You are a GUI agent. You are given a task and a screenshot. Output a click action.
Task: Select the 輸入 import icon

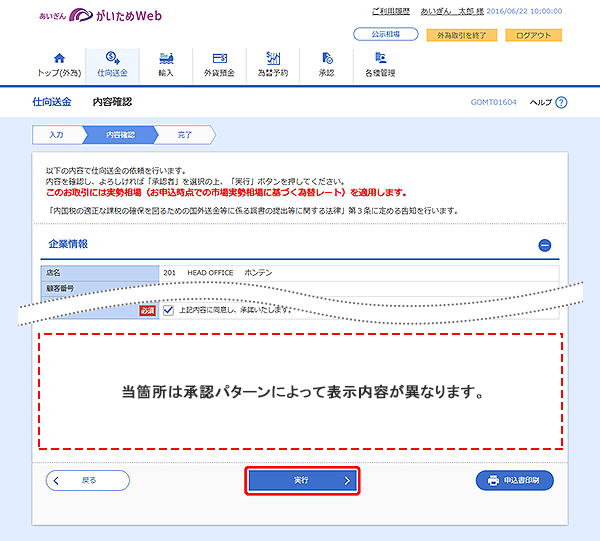coord(165,59)
